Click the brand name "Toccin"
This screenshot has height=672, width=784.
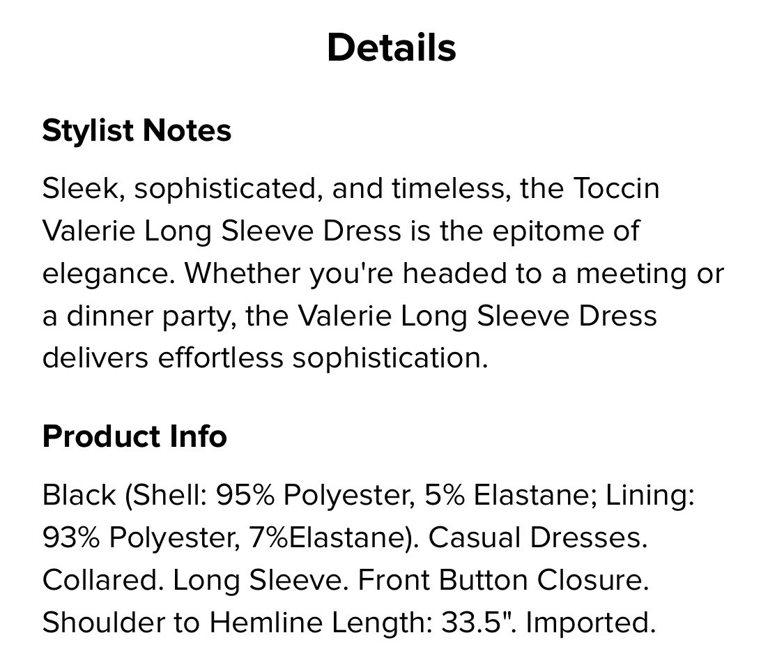tap(617, 188)
